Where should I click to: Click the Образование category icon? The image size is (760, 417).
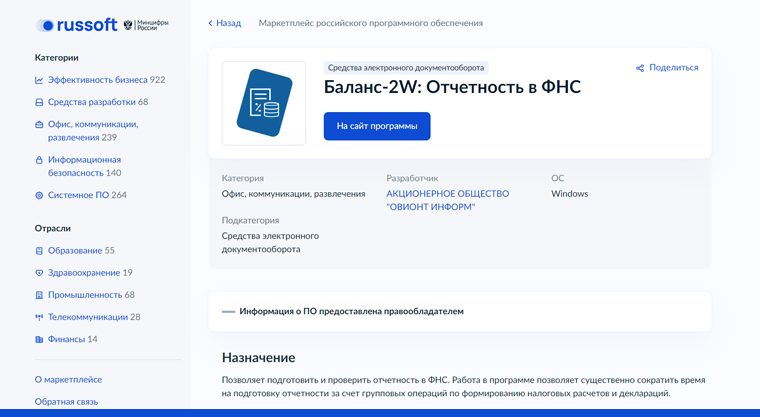(x=39, y=251)
